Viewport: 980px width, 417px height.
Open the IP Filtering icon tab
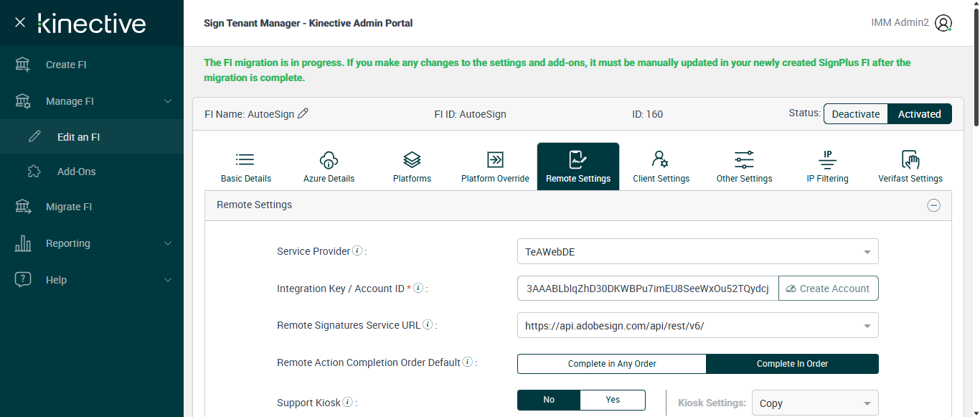point(827,166)
